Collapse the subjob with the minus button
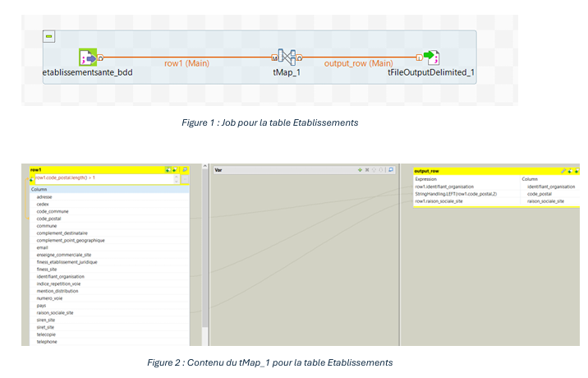Screen dimensions: 588x378 [x=49, y=36]
